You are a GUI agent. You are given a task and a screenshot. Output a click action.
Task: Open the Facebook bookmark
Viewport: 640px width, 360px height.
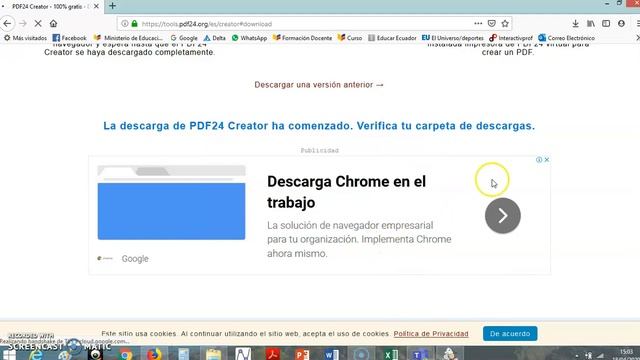69,38
